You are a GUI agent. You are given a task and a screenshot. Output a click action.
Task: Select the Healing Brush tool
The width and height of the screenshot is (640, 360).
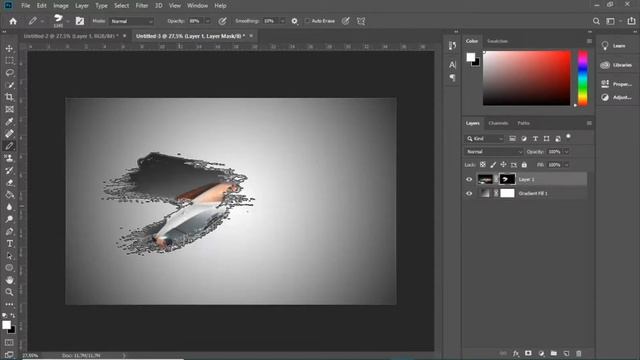[9, 134]
